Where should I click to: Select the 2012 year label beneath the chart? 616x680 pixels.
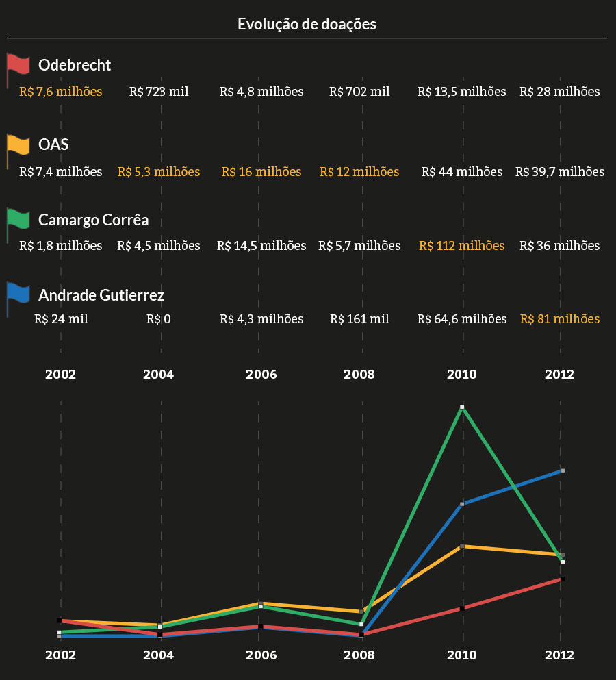coord(560,655)
